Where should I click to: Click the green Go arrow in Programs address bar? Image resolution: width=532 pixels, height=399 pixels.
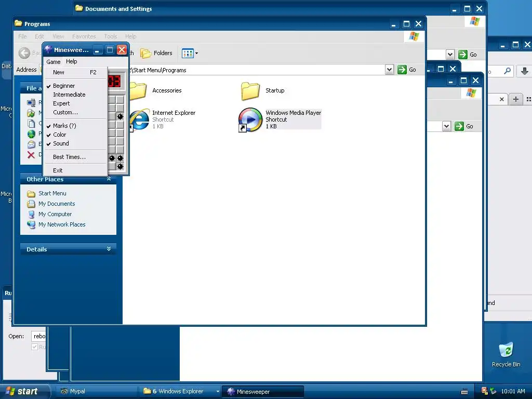pyautogui.click(x=402, y=70)
